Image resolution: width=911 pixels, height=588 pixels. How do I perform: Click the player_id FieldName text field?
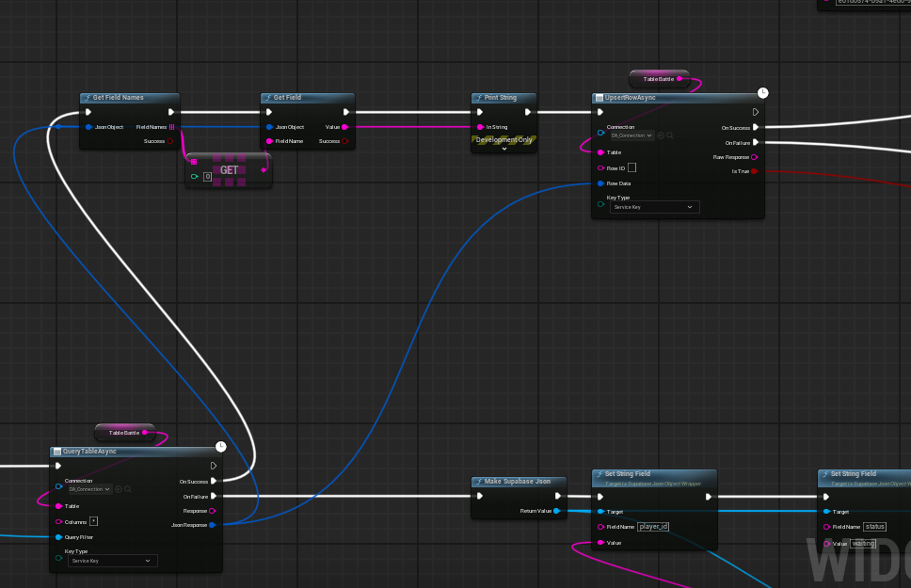pyautogui.click(x=653, y=527)
